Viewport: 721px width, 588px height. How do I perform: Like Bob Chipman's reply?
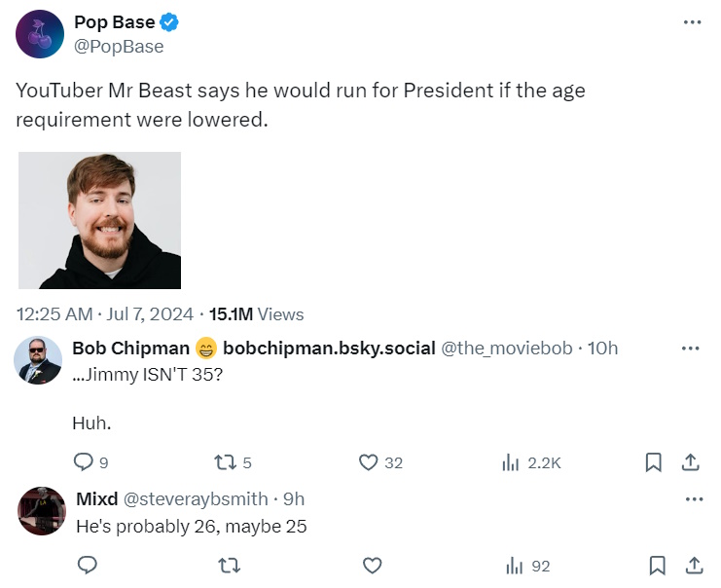coord(369,462)
